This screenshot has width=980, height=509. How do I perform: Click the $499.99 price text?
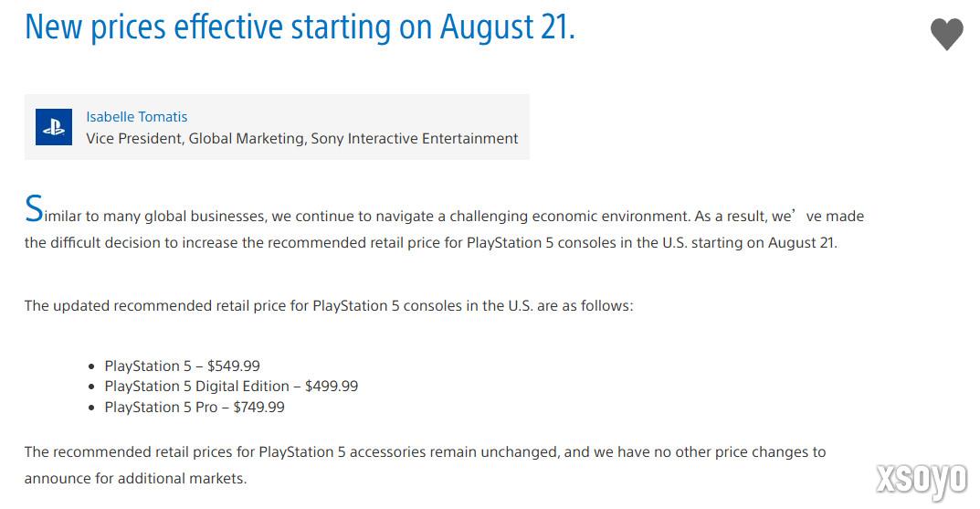point(332,387)
